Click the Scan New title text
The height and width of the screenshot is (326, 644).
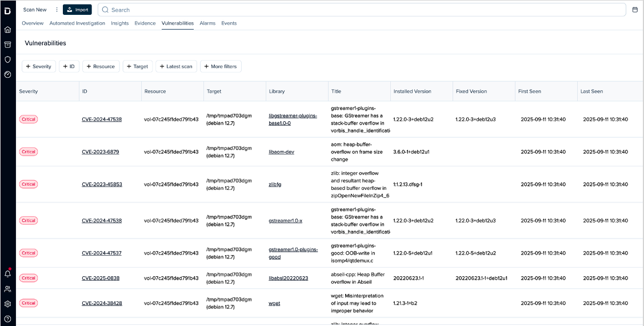pos(35,10)
